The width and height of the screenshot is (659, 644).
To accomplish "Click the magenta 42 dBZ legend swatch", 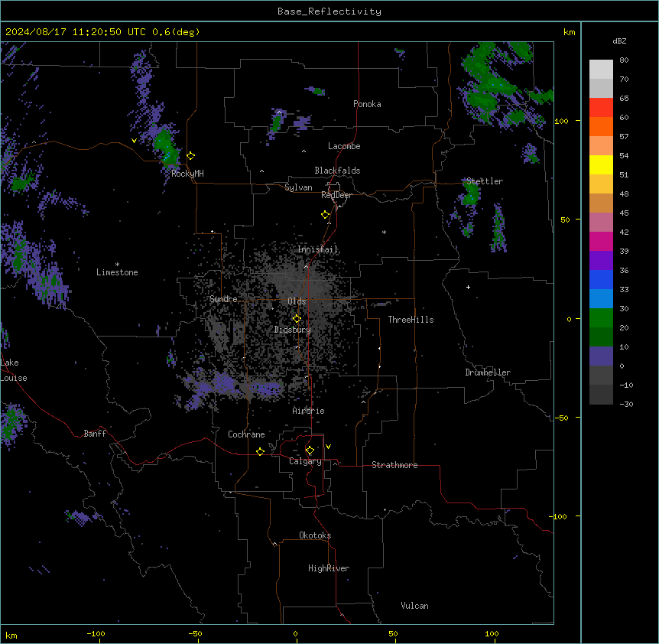I will 601,241.
